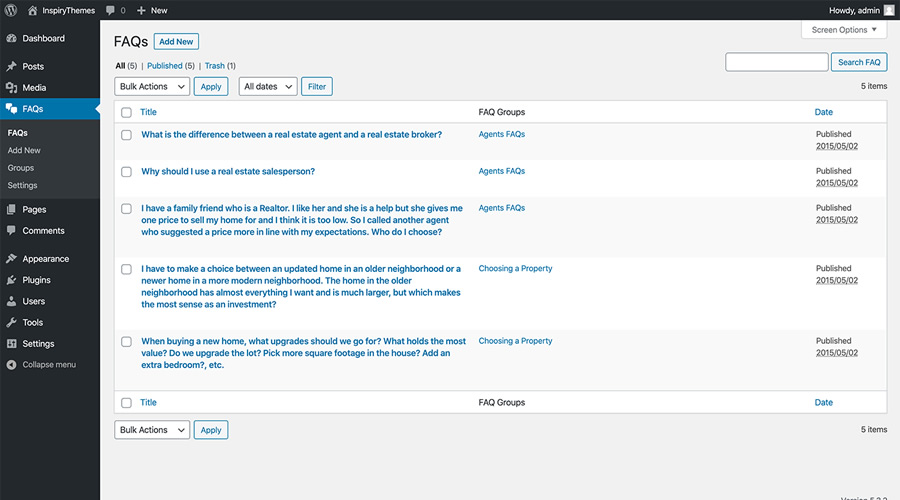
Task: Open Groups submenu under FAQs
Action: tap(21, 168)
